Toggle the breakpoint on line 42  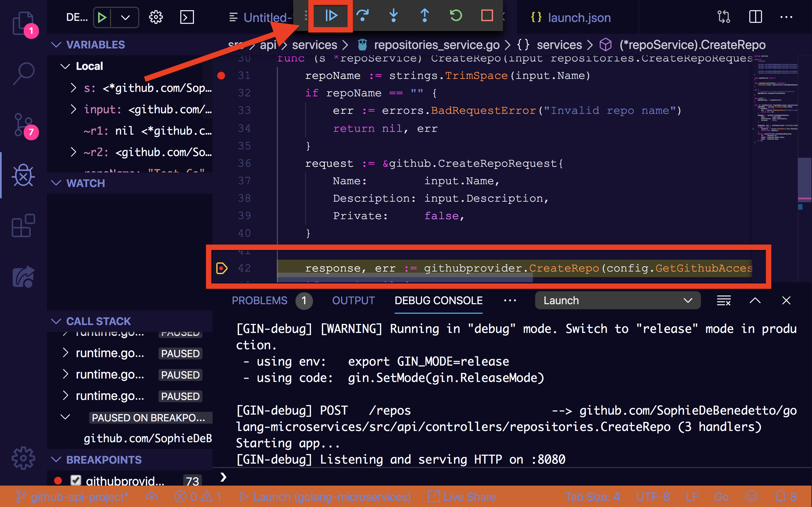tap(222, 268)
